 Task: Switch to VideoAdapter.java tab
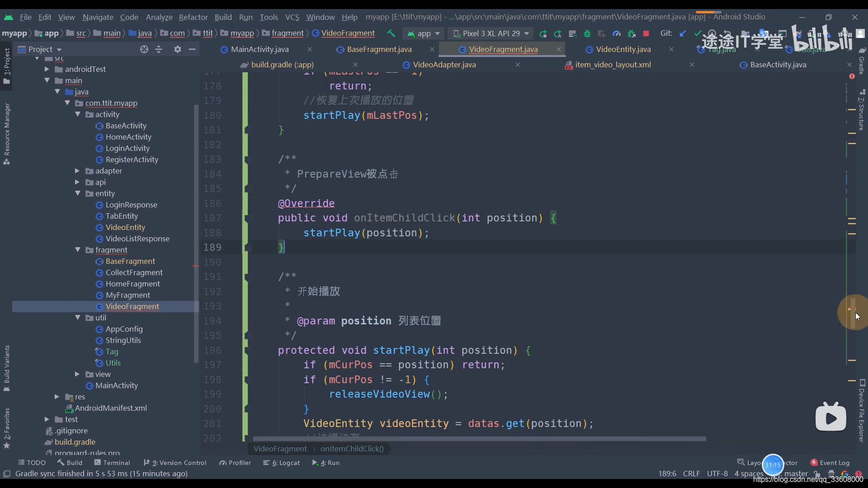click(x=444, y=65)
